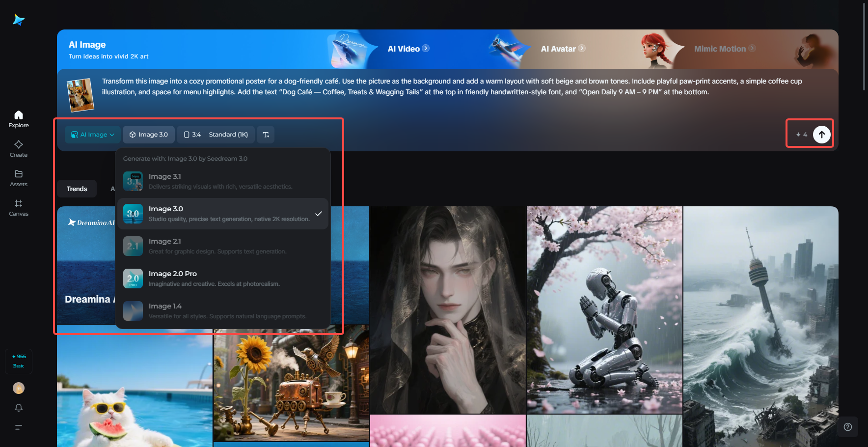Choose the Image 1.4 model

223,311
